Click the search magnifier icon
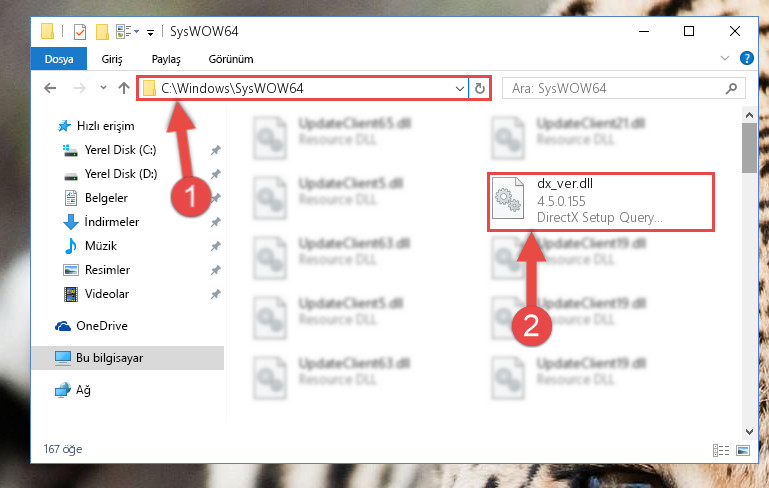Image resolution: width=769 pixels, height=488 pixels. point(731,88)
